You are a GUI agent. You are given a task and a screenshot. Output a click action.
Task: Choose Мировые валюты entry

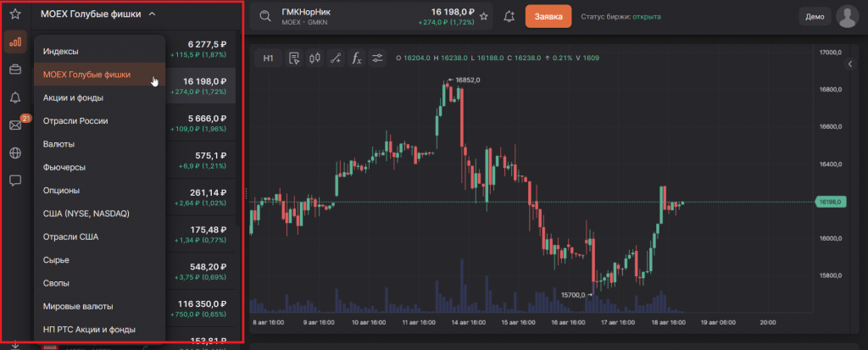click(x=100, y=306)
